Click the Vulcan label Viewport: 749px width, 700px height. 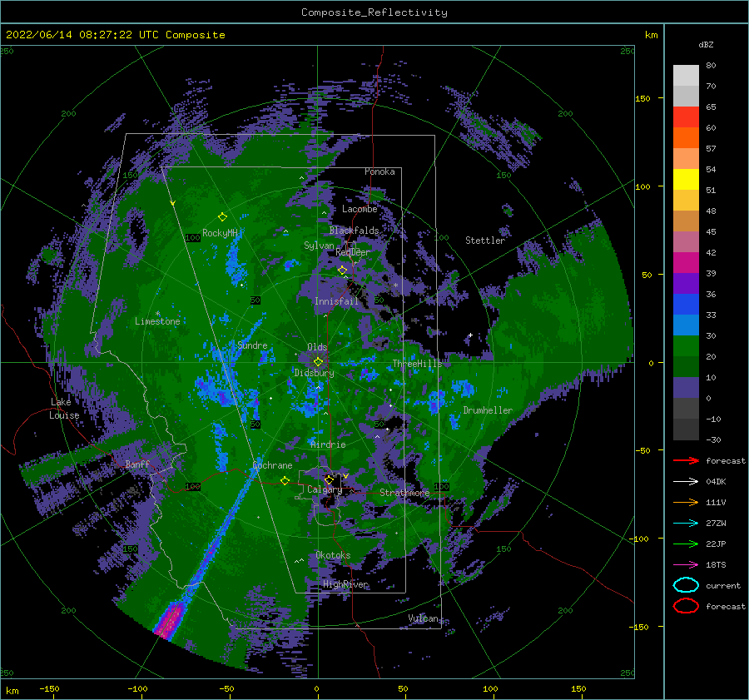[x=423, y=618]
